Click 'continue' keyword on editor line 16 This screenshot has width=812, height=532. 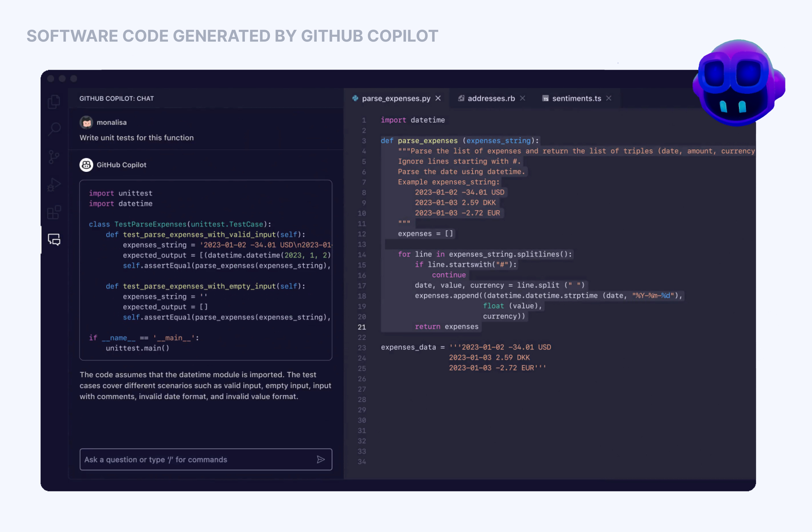pos(449,275)
